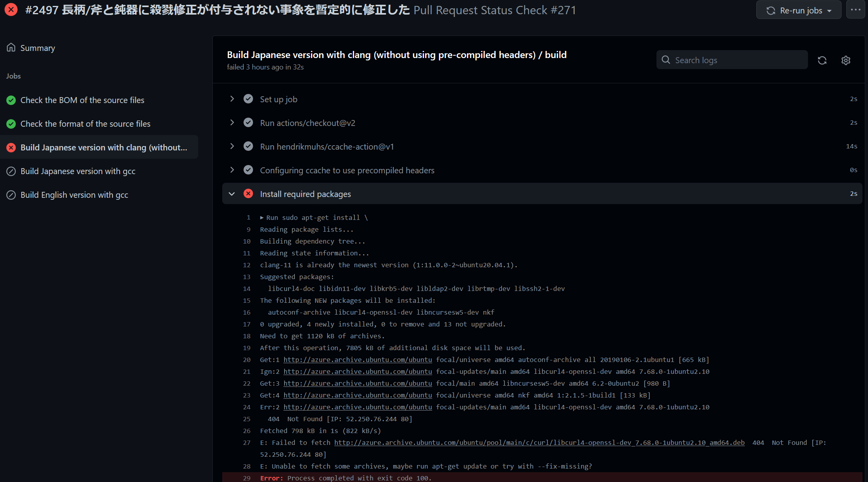Expand Run actions/checkout@v2 step
Viewport: 868px width, 482px height.
click(x=232, y=122)
